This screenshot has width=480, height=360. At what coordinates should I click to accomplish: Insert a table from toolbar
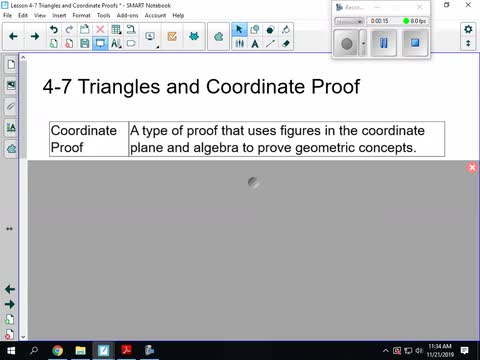tap(116, 30)
